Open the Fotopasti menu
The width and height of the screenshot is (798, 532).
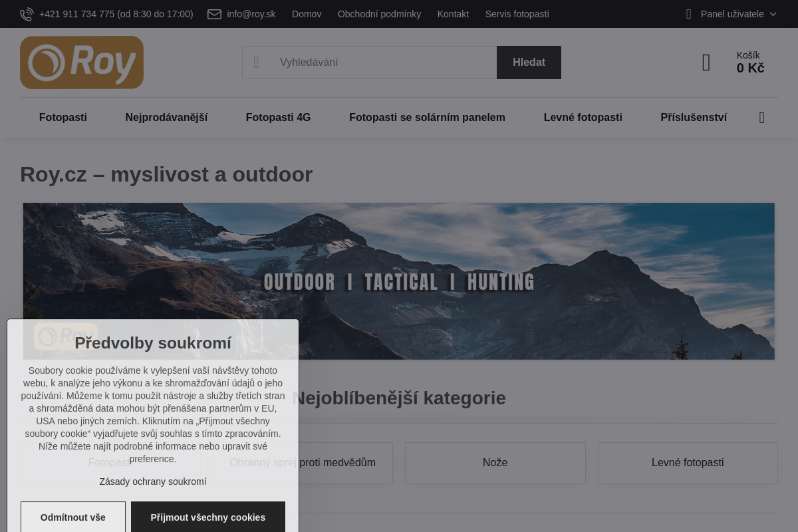coord(63,118)
